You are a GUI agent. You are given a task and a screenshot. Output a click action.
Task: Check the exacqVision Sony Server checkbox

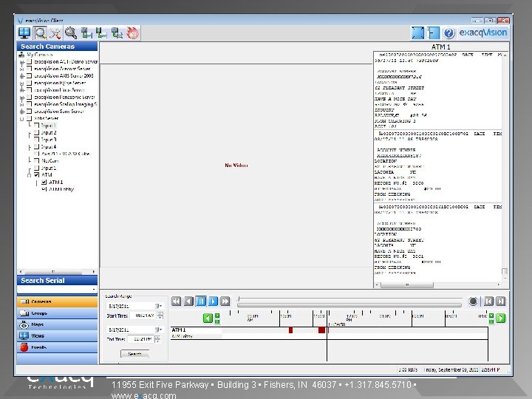[29, 112]
